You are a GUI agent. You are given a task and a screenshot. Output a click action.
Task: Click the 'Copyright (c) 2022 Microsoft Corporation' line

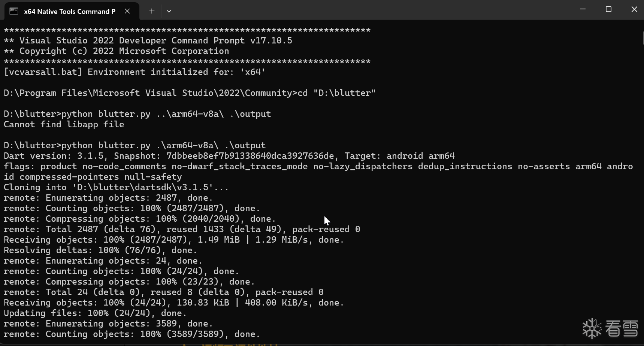pos(124,51)
